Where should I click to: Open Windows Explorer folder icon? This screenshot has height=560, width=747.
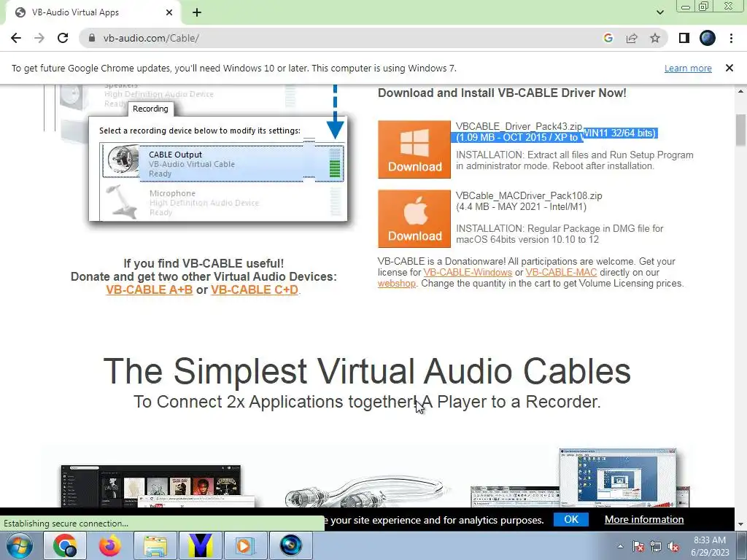pos(155,545)
